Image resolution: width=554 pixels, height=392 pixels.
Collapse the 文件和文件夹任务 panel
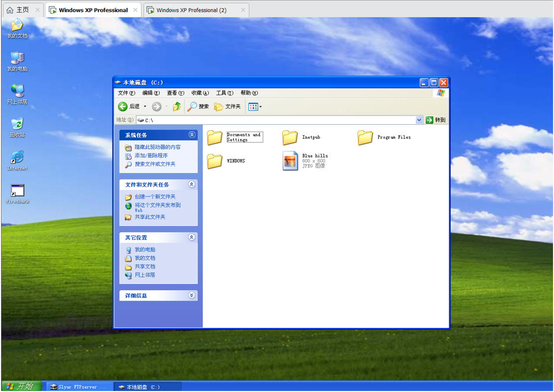191,184
